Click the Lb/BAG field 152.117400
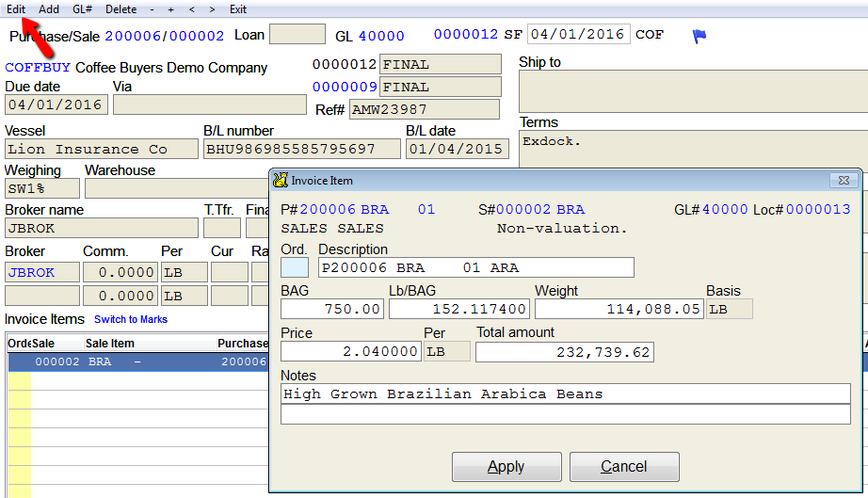 click(458, 309)
